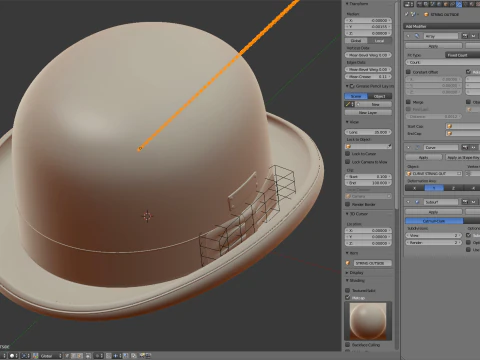
Task: Click Apply as Shape Key button
Action: point(463,157)
